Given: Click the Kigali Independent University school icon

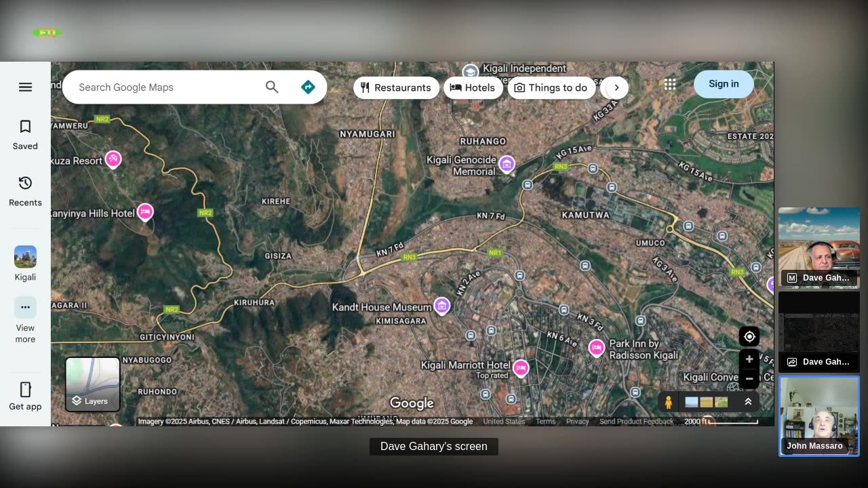Looking at the screenshot, I should [471, 71].
